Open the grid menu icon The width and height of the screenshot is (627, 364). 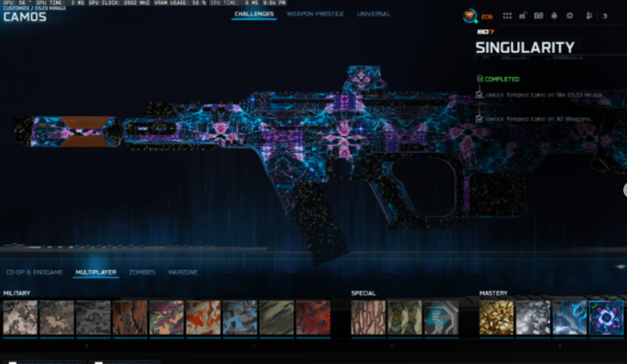click(507, 16)
